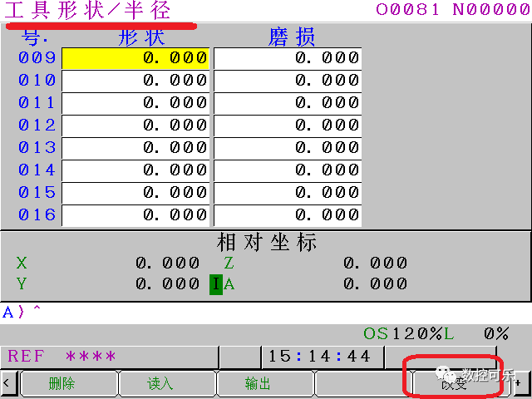Select 磨损 cell for tool 013

[x=288, y=148]
